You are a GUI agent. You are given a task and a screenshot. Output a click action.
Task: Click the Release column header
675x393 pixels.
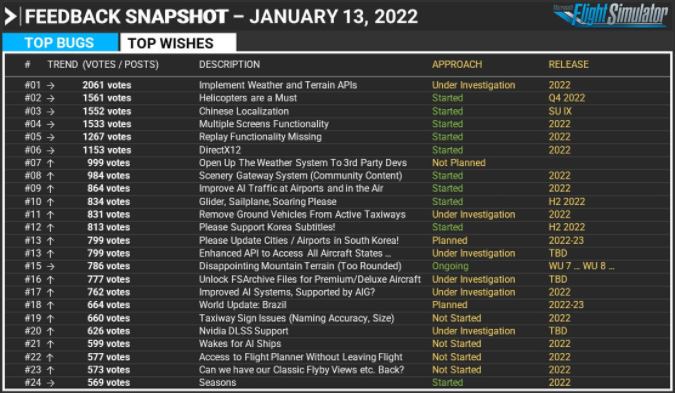pos(568,65)
